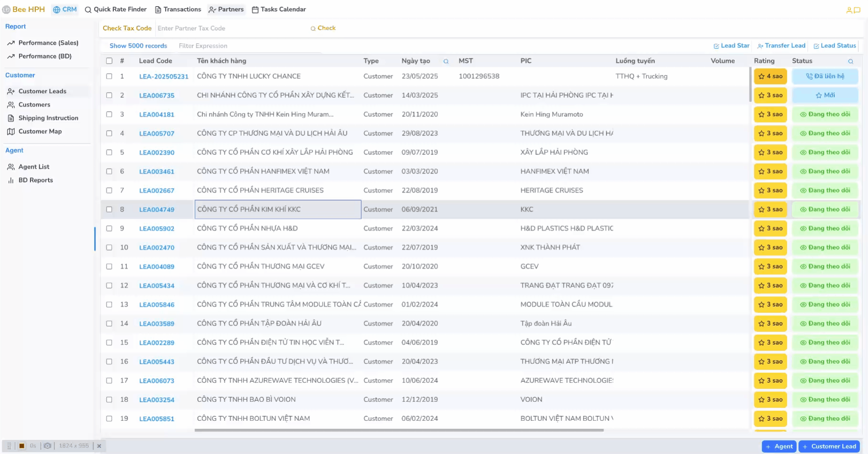Tick the checkbox for LEA005707

[109, 133]
